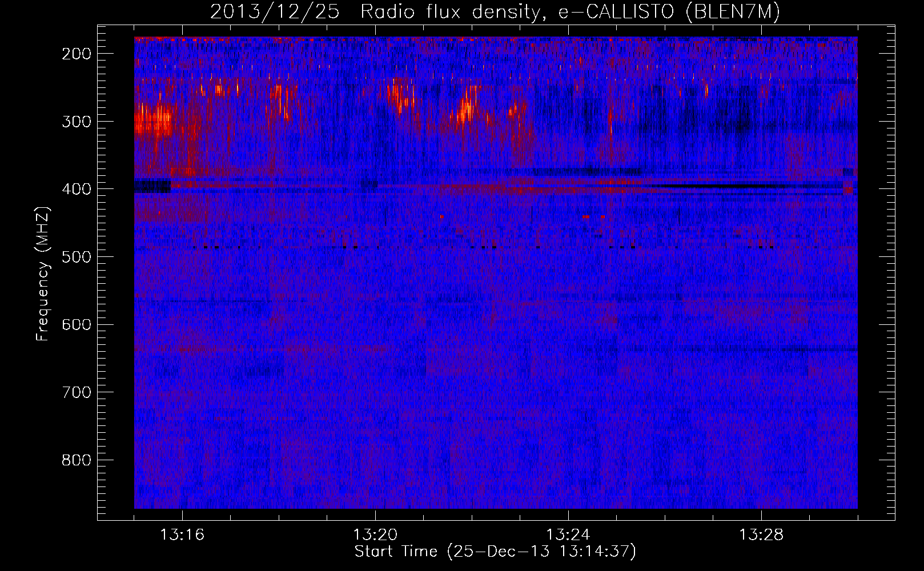This screenshot has height=571, width=924.
Task: Click the plot title 'Radio flux density, e-CALLISTO (BLEN7M)'
Action: [x=570, y=12]
